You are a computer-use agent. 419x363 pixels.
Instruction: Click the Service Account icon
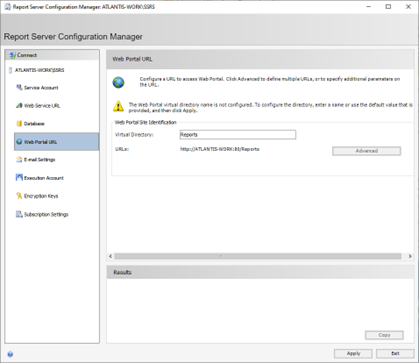(x=19, y=87)
